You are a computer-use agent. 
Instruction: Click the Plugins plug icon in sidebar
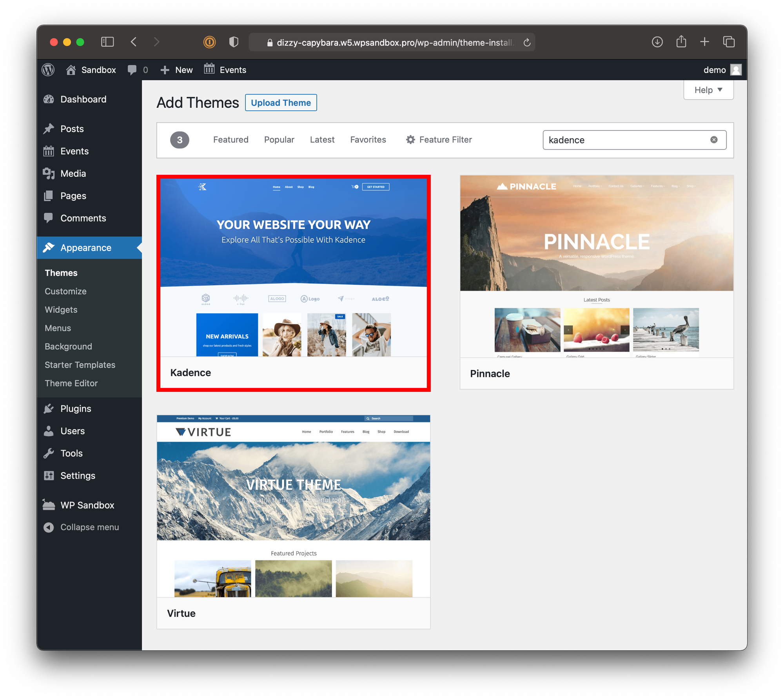(x=49, y=409)
